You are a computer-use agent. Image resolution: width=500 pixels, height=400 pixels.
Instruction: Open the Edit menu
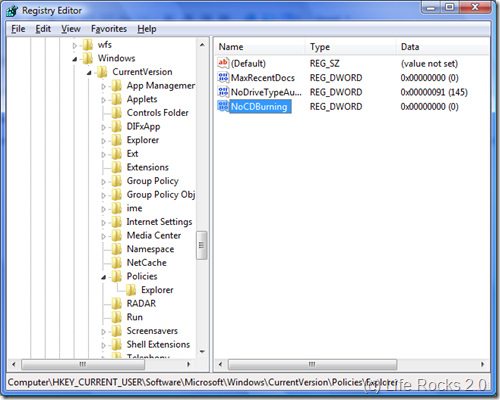click(x=43, y=29)
